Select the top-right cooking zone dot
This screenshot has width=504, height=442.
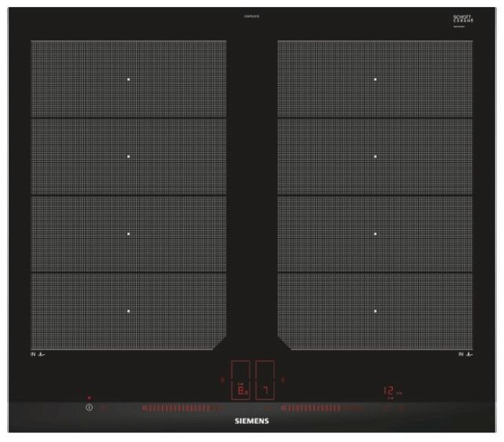coord(375,79)
